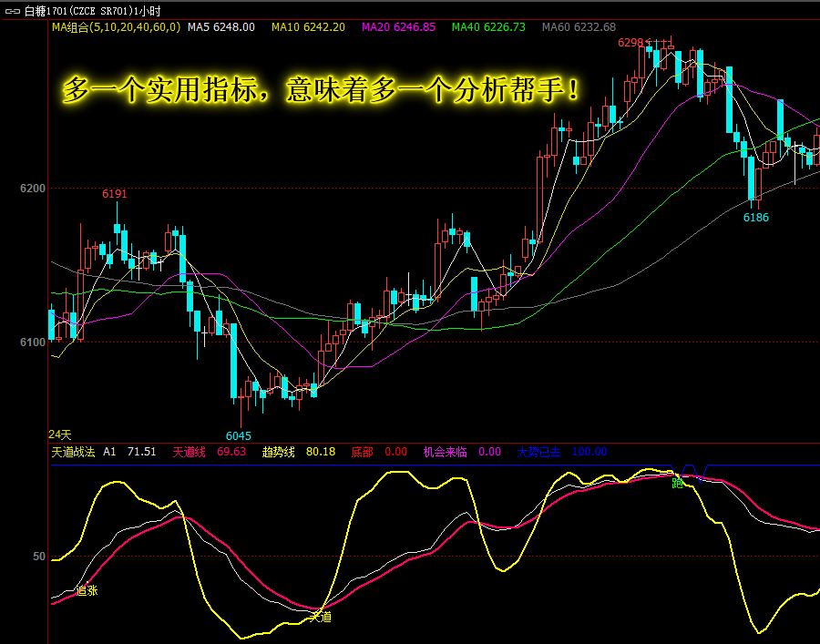Click the 24天 period label

[x=59, y=434]
